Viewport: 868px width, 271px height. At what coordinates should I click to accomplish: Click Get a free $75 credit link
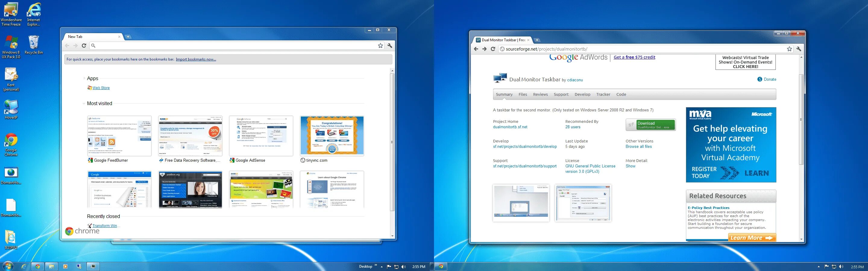pyautogui.click(x=634, y=57)
